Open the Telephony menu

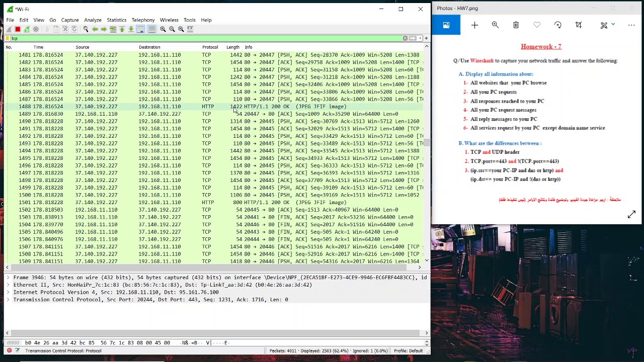tap(143, 20)
